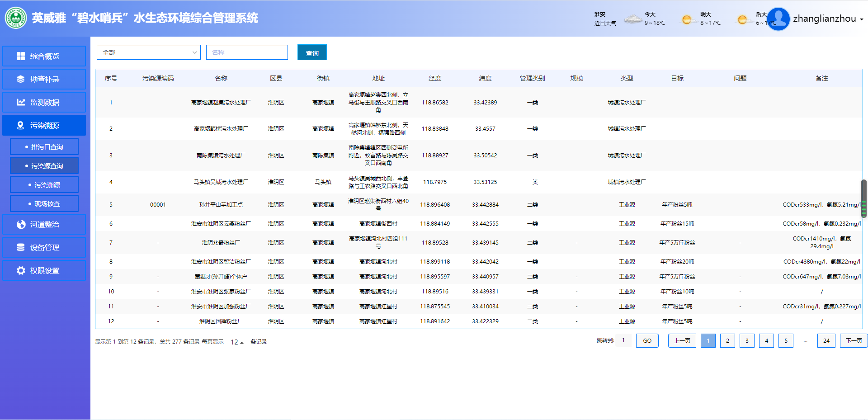The image size is (868, 420).
Task: Click the 名称 search input field
Action: 247,52
